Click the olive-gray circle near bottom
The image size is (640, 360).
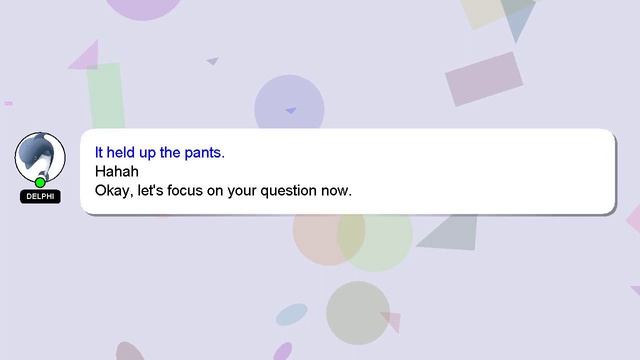pos(358,313)
